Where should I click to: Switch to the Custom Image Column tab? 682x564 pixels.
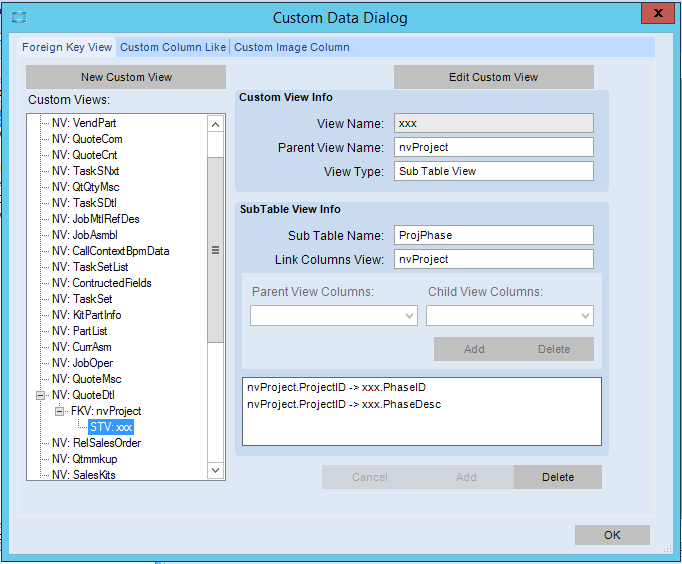tap(292, 47)
